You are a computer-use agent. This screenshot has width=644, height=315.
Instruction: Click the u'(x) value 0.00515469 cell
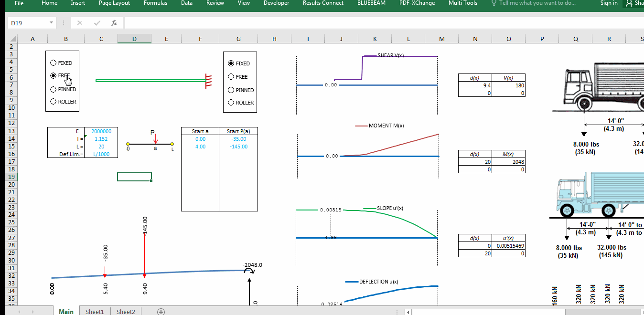pos(508,246)
